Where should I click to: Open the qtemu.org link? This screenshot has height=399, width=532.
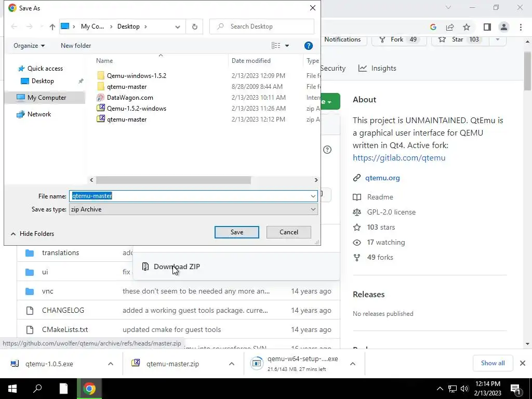382,178
